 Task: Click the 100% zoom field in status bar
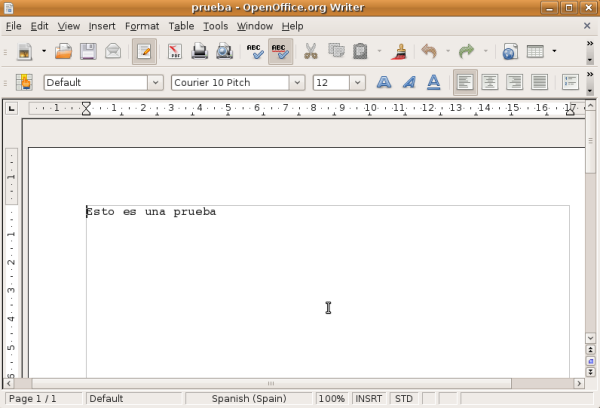point(331,398)
